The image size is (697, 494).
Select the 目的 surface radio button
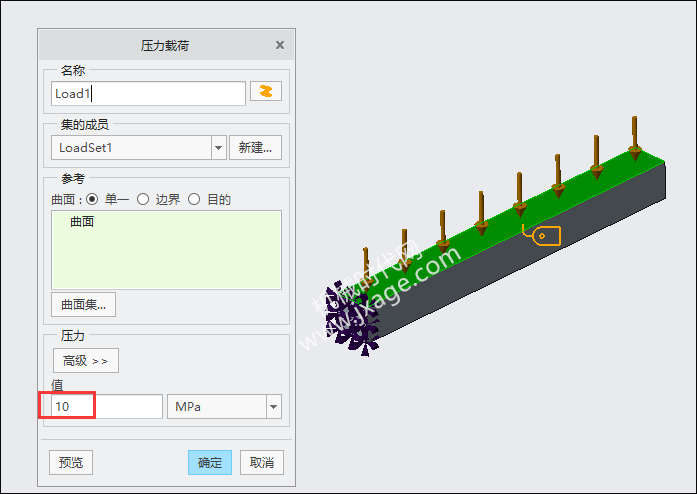[x=194, y=199]
